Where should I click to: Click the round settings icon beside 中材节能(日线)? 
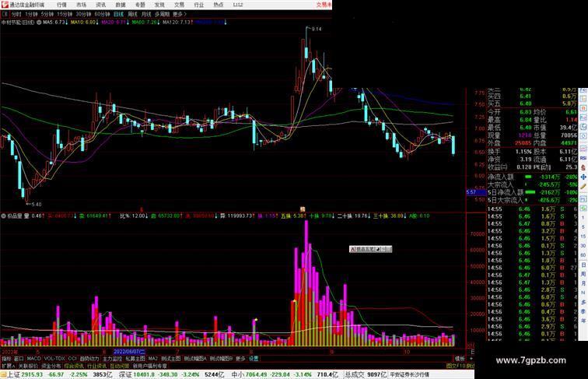(39, 22)
